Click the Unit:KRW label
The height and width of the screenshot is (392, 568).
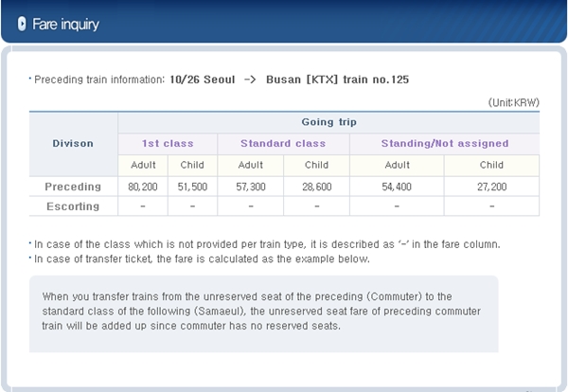pyautogui.click(x=514, y=102)
